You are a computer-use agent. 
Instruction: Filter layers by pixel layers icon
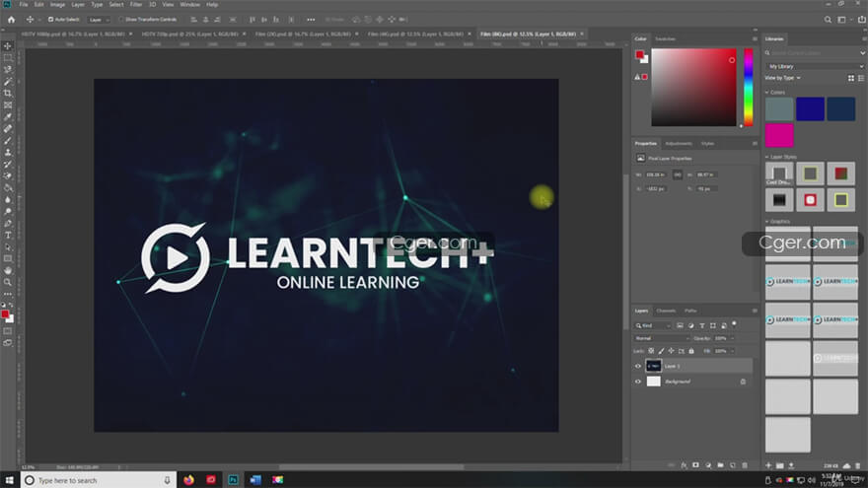(680, 325)
